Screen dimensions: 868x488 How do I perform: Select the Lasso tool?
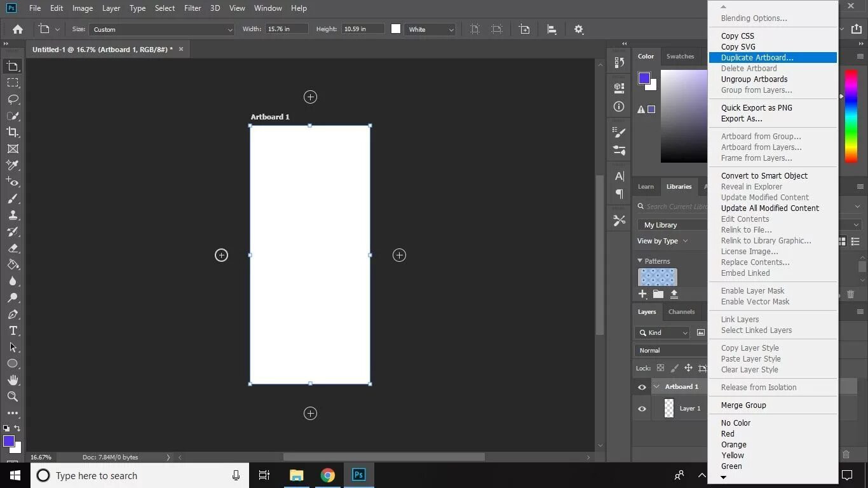click(x=13, y=99)
